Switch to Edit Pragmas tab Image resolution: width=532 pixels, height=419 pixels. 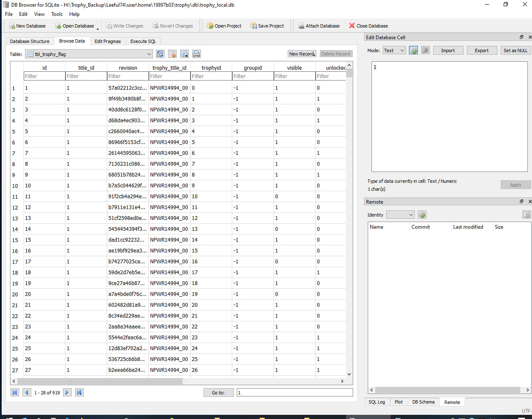(x=108, y=41)
